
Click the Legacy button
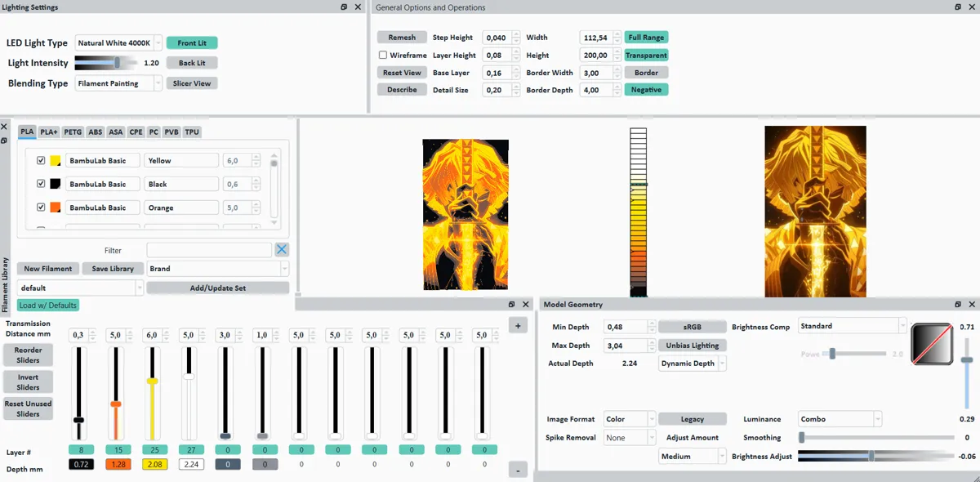pyautogui.click(x=693, y=419)
